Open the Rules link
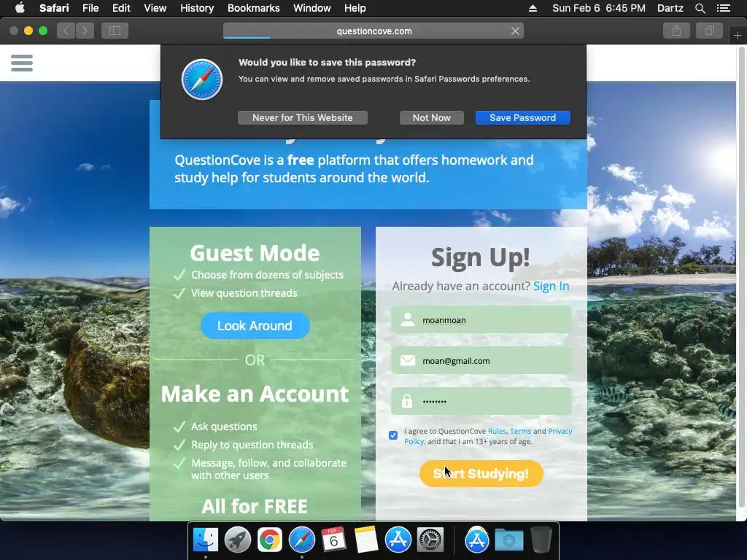 point(497,431)
